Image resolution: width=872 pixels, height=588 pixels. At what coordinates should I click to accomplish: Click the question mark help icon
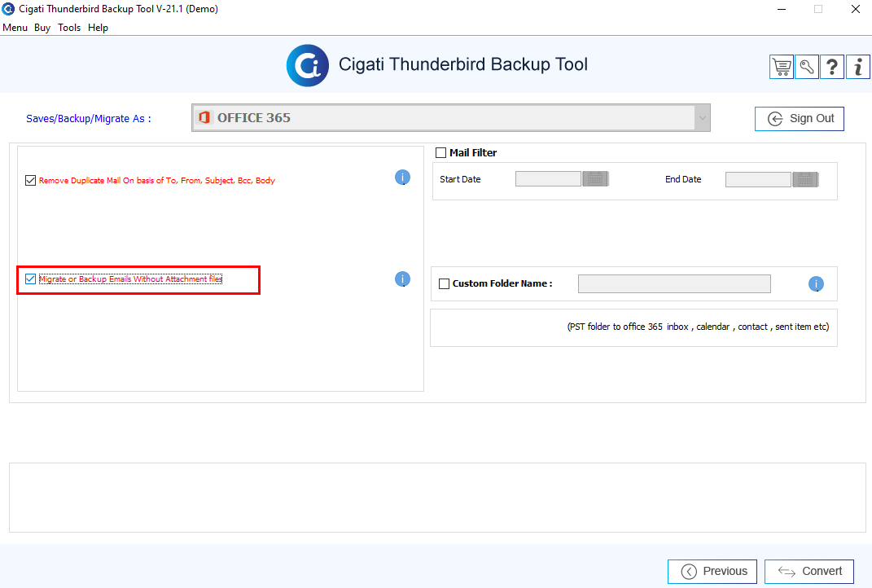click(x=832, y=68)
